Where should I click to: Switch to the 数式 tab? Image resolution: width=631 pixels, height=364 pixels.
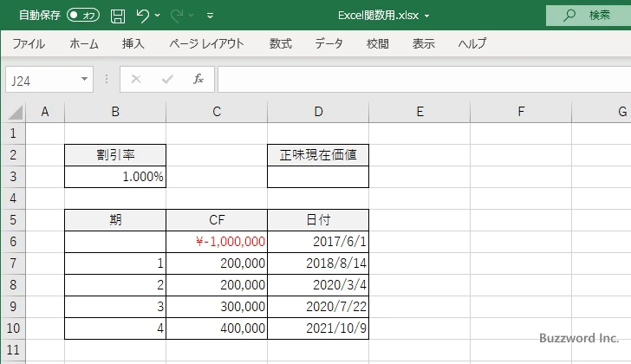pyautogui.click(x=281, y=43)
